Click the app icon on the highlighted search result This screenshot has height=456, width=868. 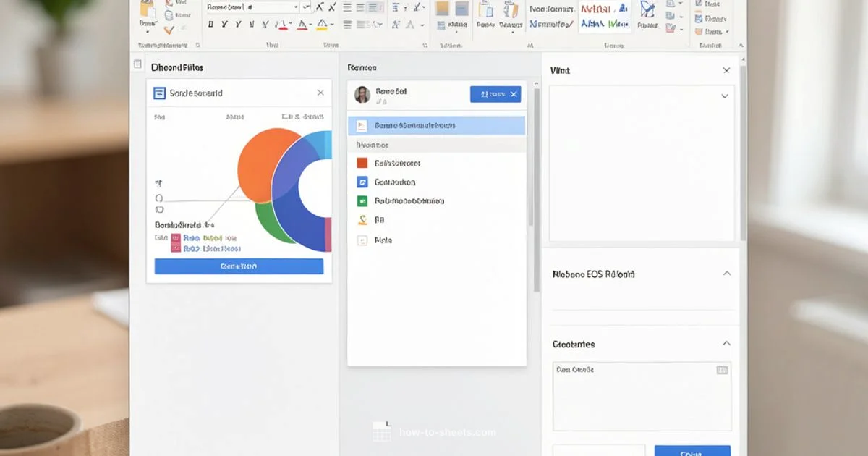pyautogui.click(x=362, y=124)
